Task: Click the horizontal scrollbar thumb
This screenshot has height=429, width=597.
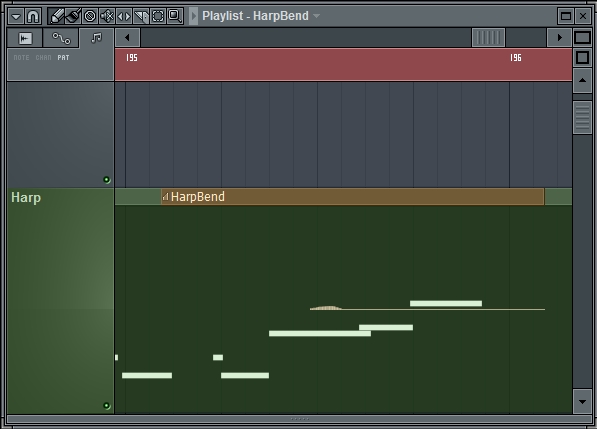Action: (x=488, y=37)
